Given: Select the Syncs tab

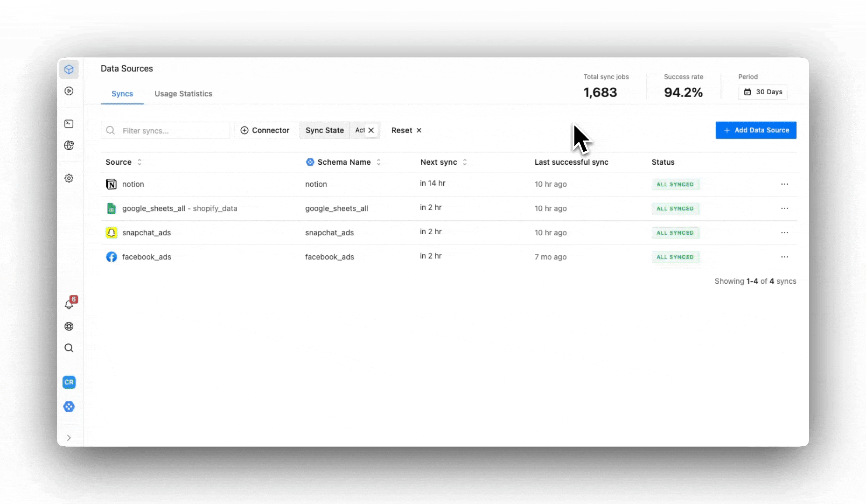Looking at the screenshot, I should pos(122,93).
